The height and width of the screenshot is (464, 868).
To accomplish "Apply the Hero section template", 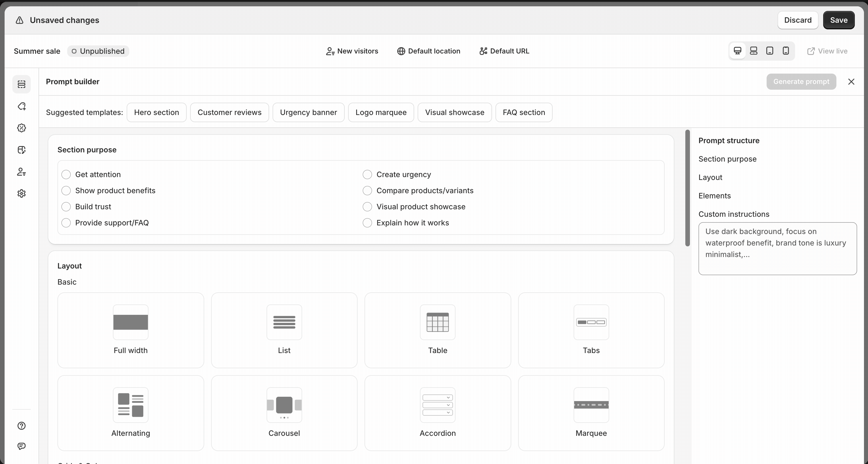I will point(156,112).
